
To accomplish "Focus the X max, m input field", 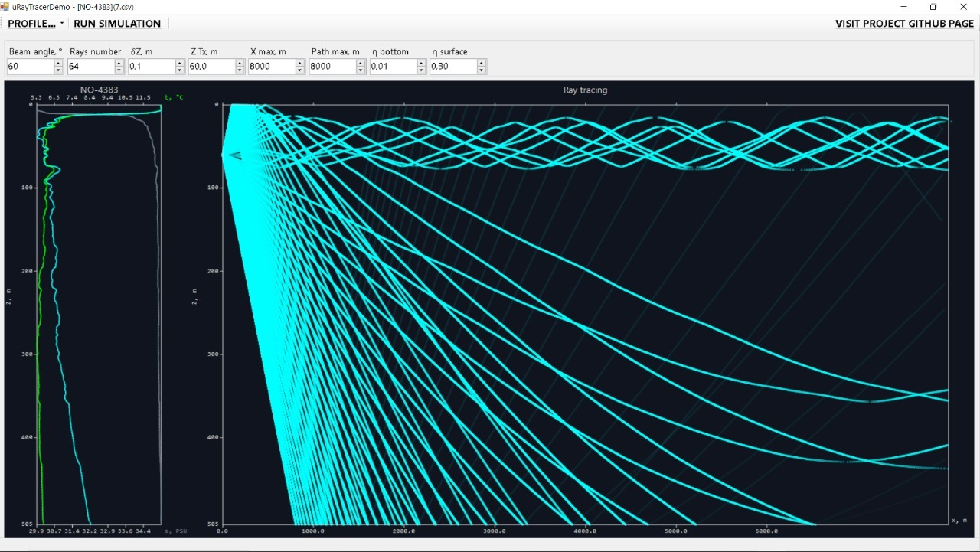I will pyautogui.click(x=271, y=67).
